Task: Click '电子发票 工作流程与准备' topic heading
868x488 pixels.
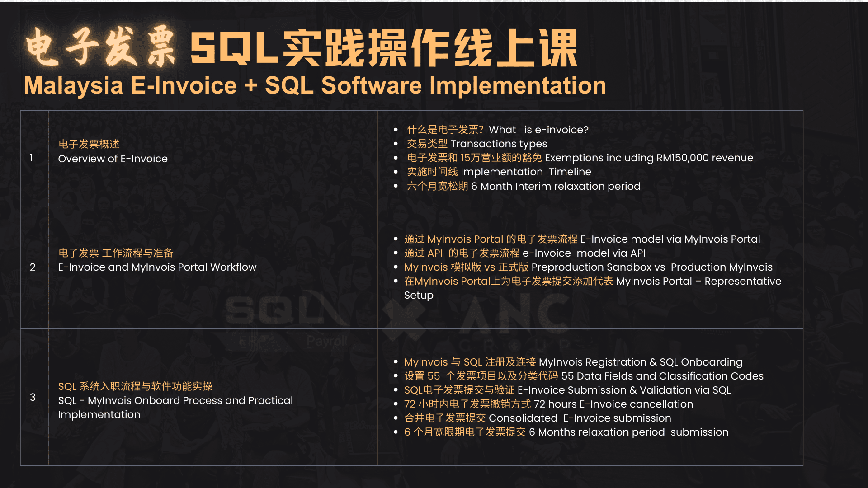Action: [x=116, y=253]
